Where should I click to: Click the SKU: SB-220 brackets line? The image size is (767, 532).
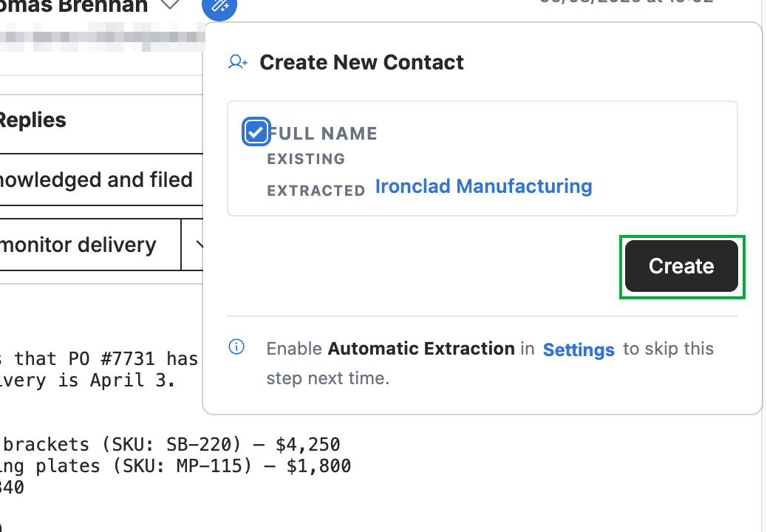tap(170, 444)
